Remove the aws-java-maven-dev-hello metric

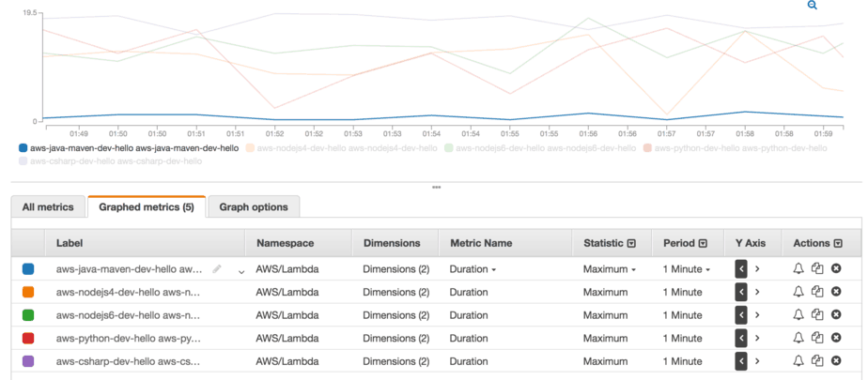click(x=836, y=268)
